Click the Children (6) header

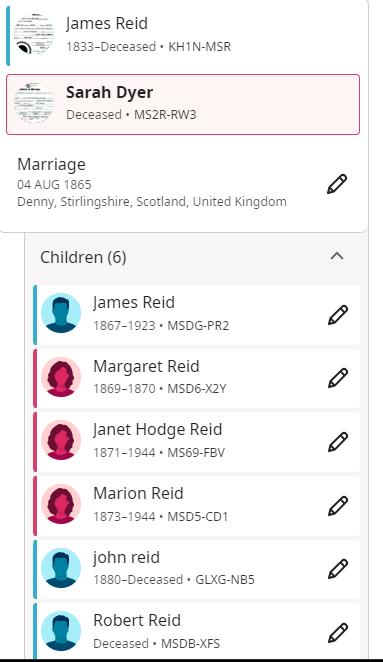click(83, 257)
